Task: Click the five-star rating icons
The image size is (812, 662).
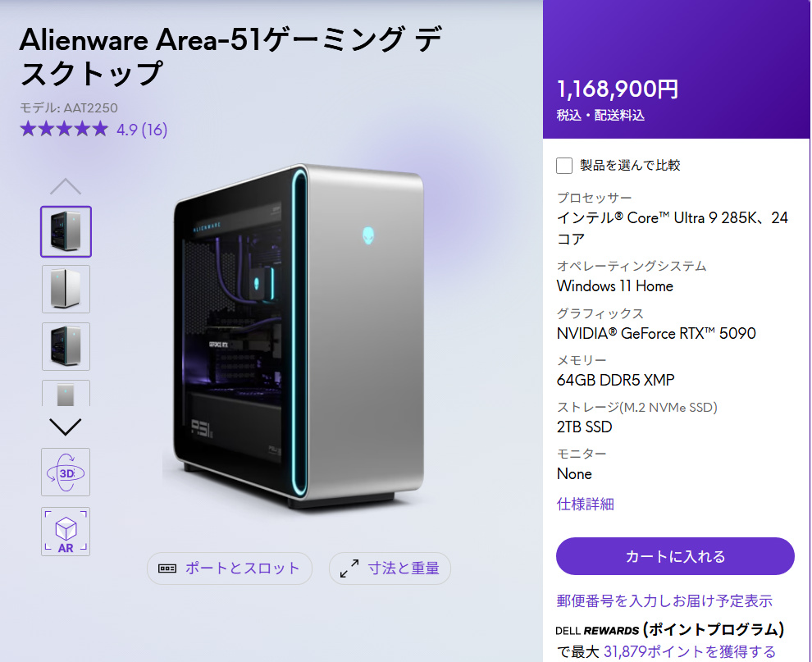Action: point(64,129)
